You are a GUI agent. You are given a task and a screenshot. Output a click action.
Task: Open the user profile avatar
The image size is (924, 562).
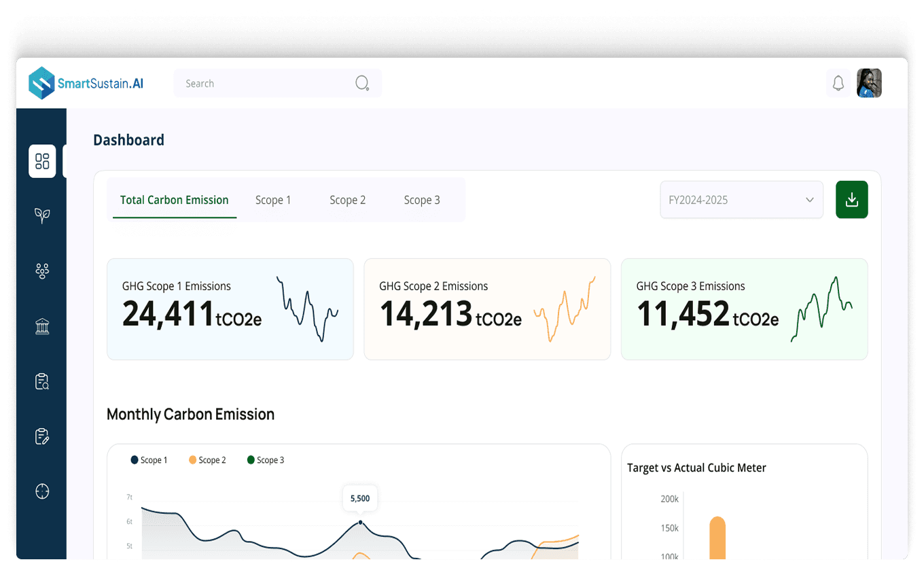pos(869,83)
